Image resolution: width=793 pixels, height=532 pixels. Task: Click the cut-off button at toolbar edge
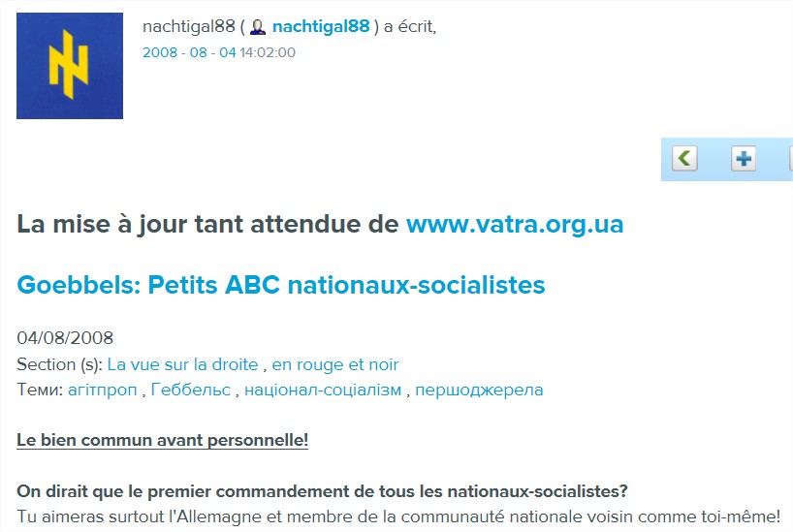click(x=791, y=158)
